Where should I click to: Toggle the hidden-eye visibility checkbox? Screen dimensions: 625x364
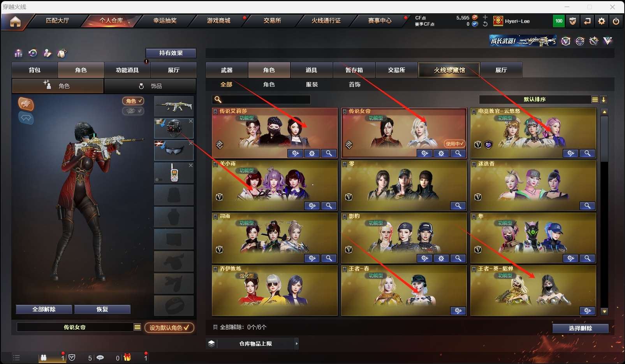coord(133,111)
